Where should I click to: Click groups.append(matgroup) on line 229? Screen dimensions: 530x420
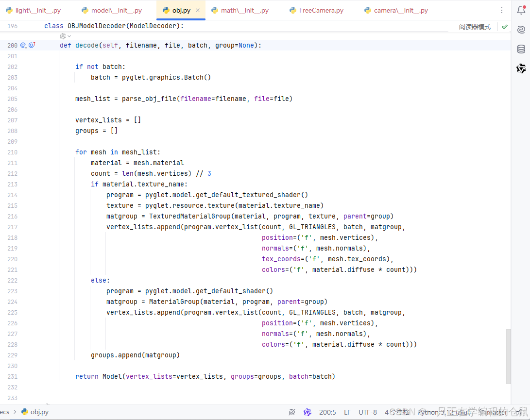pyautogui.click(x=135, y=355)
